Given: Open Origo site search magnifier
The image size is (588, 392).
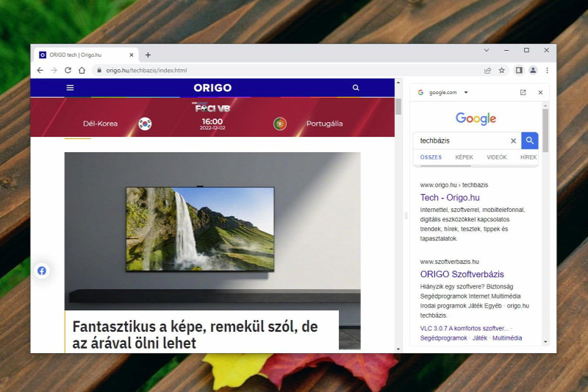Looking at the screenshot, I should [x=356, y=88].
